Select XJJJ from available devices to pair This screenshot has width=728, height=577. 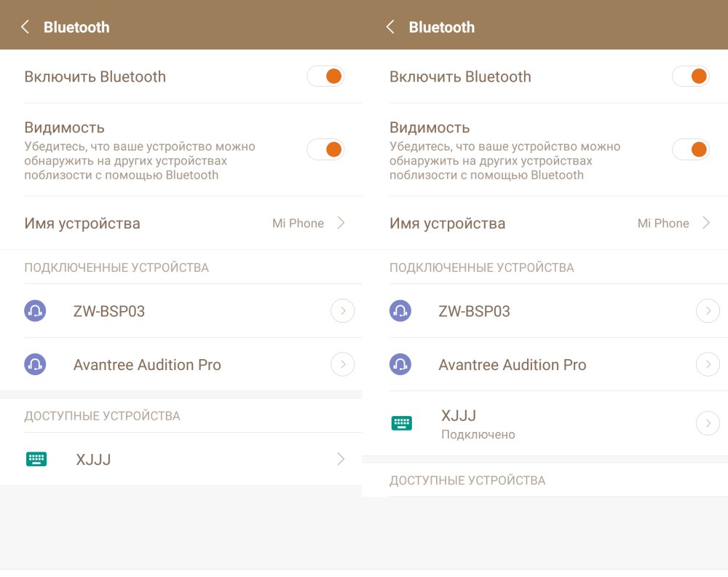click(94, 459)
